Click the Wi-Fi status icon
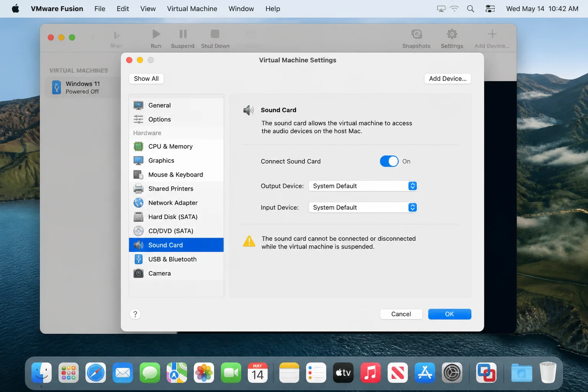The width and height of the screenshot is (588, 392). point(454,9)
